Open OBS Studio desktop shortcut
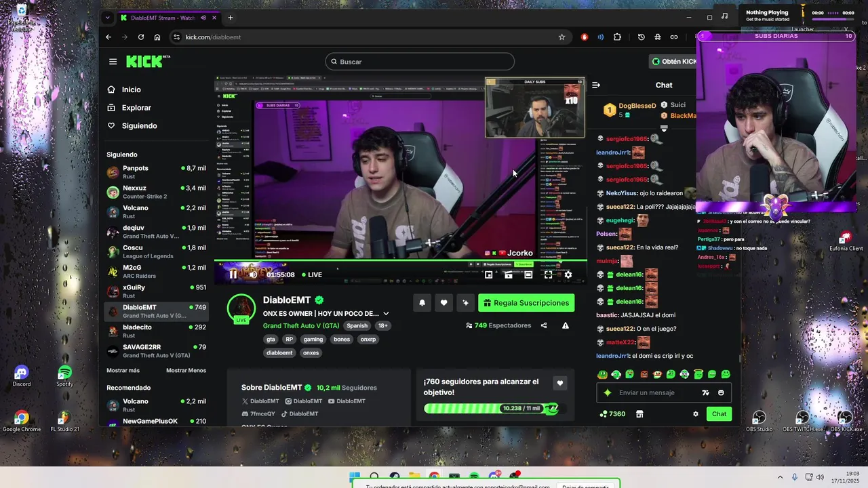This screenshot has height=488, width=868. coord(759,421)
